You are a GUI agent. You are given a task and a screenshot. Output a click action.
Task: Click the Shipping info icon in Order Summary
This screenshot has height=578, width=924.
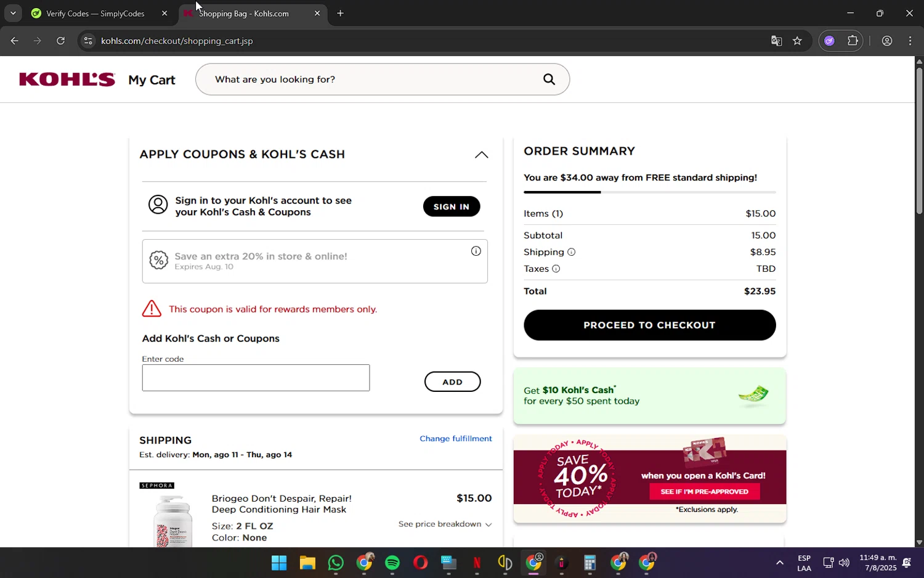[571, 252]
